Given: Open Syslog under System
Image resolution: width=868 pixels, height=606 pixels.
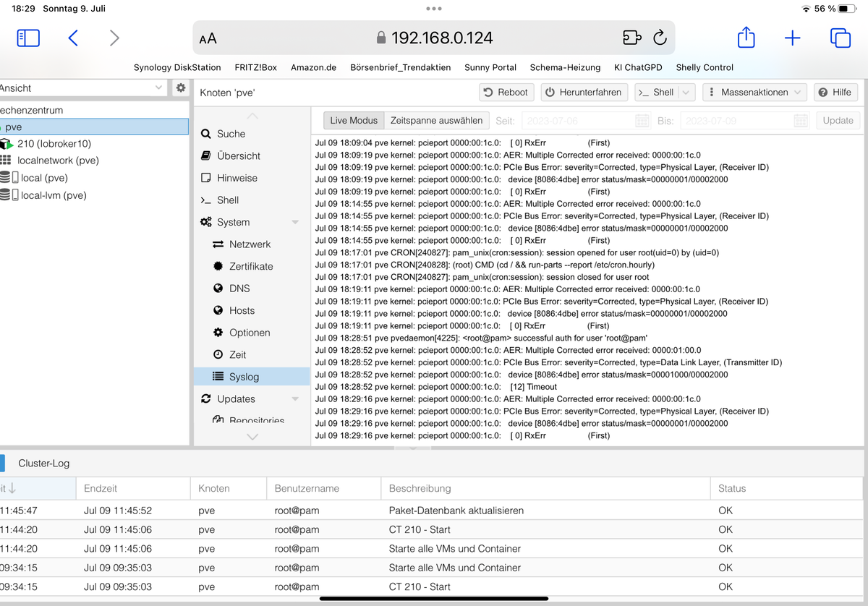Looking at the screenshot, I should pyautogui.click(x=252, y=377).
